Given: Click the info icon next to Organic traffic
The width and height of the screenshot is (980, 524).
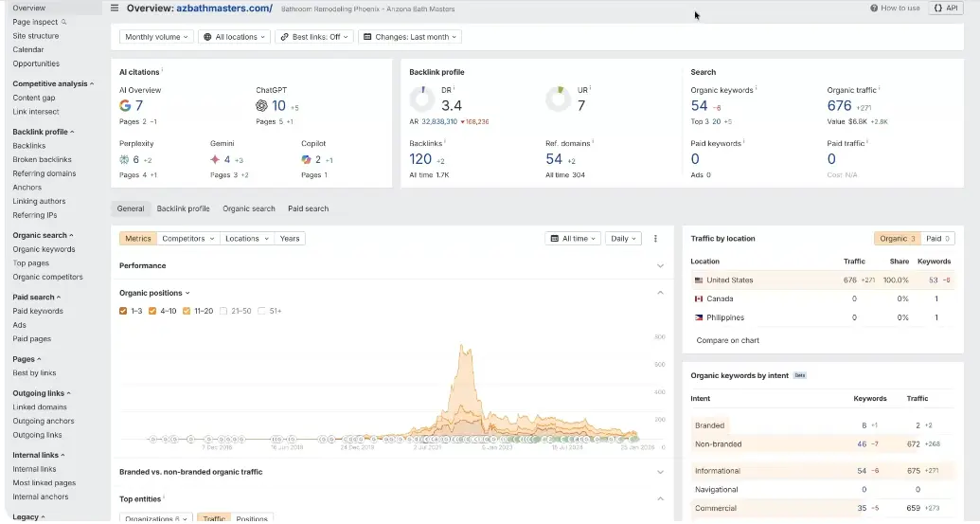Looking at the screenshot, I should coord(880,88).
